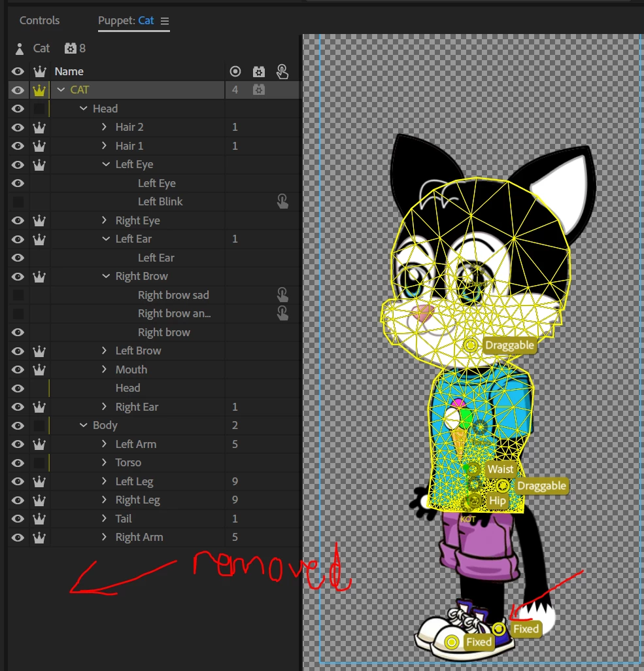Expand the Mouth group
The width and height of the screenshot is (644, 671).
[x=104, y=370]
